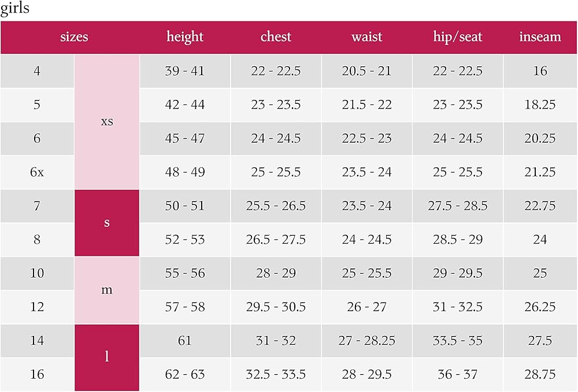Image resolution: width=578 pixels, height=392 pixels.
Task: Click the 'inseam' column header
Action: coord(540,37)
